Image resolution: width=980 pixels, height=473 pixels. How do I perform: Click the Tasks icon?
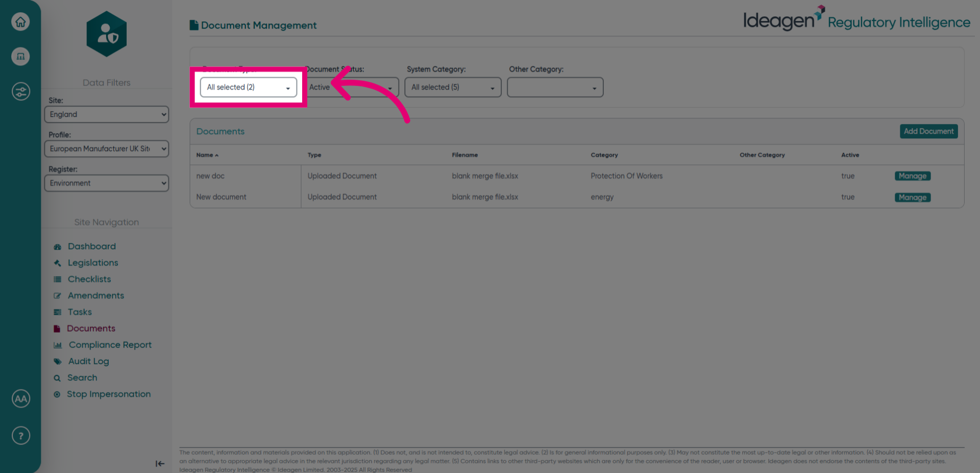(x=57, y=312)
